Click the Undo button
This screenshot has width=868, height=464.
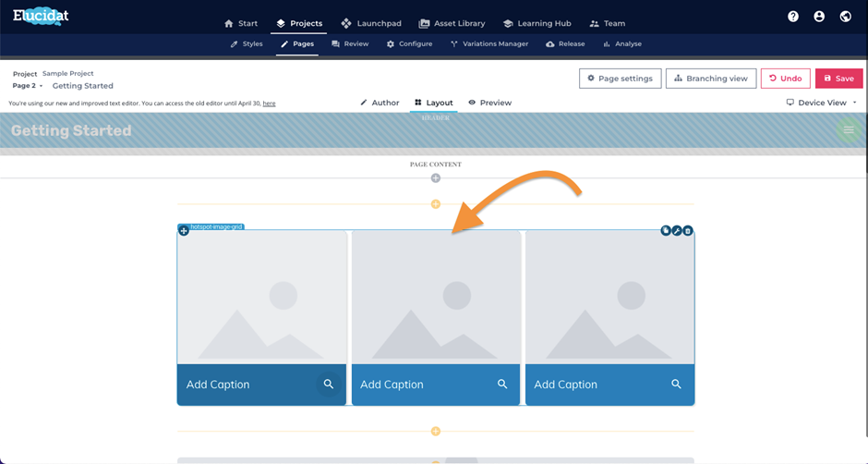click(786, 79)
